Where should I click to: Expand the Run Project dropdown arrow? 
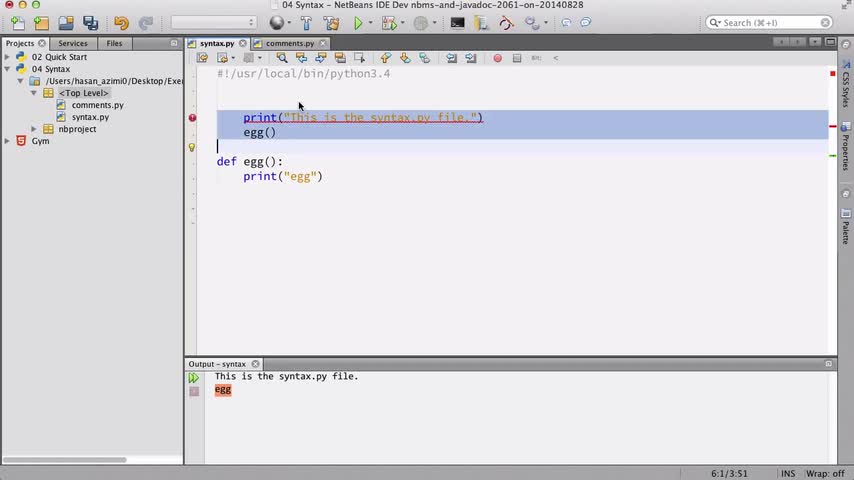pyautogui.click(x=370, y=23)
